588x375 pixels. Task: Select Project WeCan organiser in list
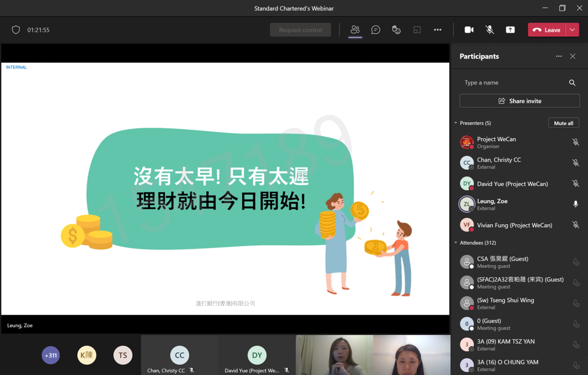pyautogui.click(x=496, y=142)
